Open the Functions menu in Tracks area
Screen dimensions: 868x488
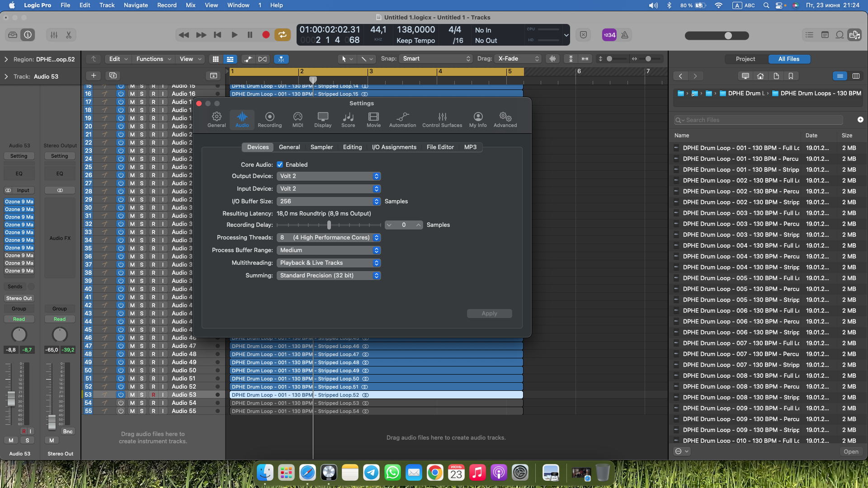(154, 59)
